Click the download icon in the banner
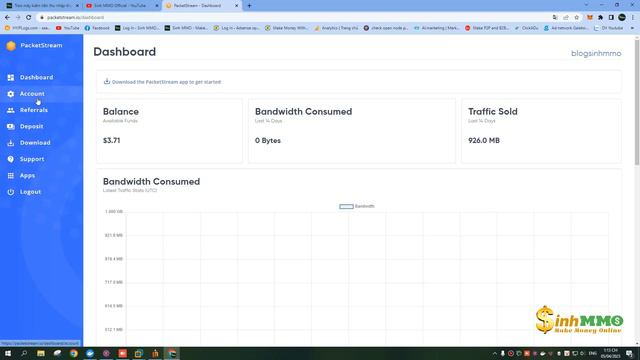 click(107, 81)
